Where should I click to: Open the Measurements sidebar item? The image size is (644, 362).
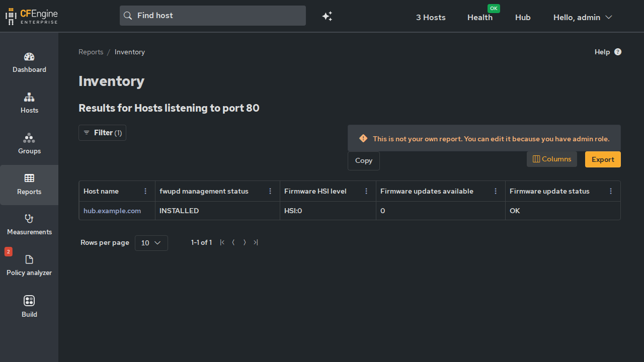(29, 225)
